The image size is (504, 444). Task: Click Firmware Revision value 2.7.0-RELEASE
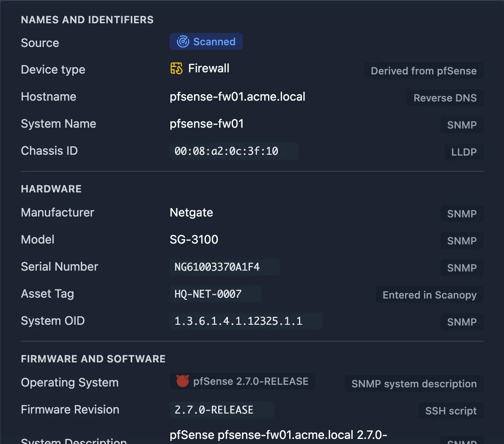(222, 410)
